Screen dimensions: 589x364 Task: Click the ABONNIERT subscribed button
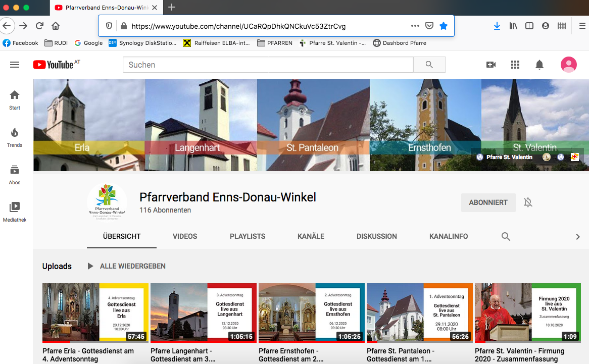(488, 202)
